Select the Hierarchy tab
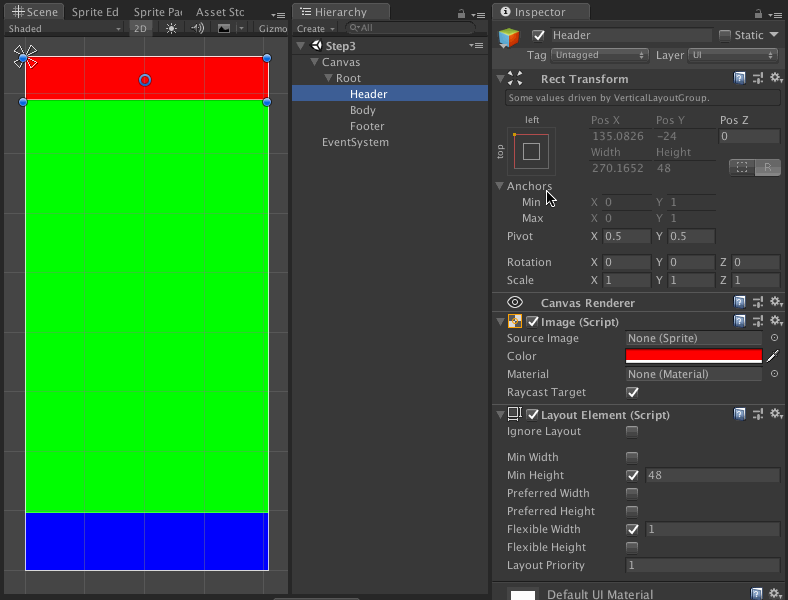 [x=341, y=12]
